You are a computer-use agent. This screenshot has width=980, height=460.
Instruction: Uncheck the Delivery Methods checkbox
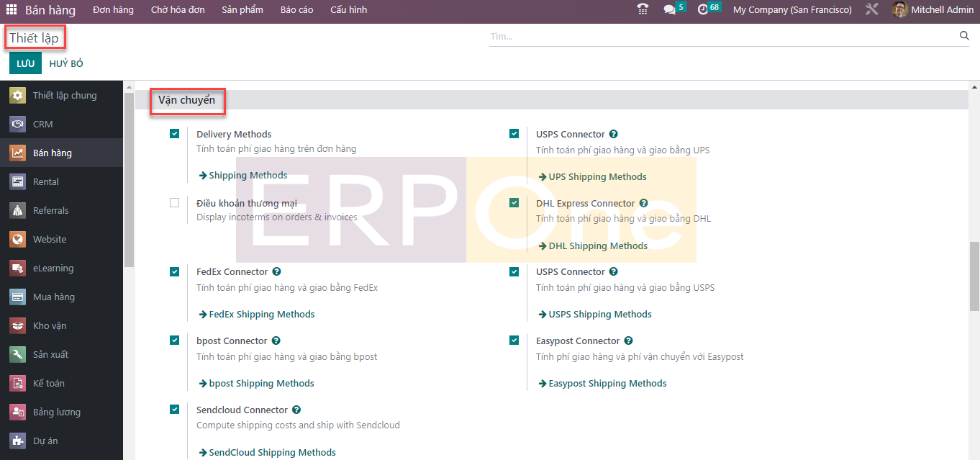(175, 134)
